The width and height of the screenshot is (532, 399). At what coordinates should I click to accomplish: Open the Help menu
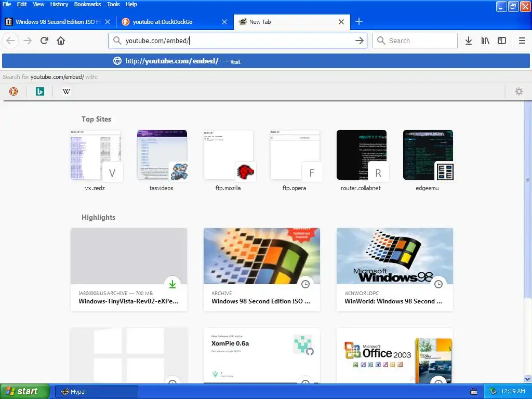(131, 4)
